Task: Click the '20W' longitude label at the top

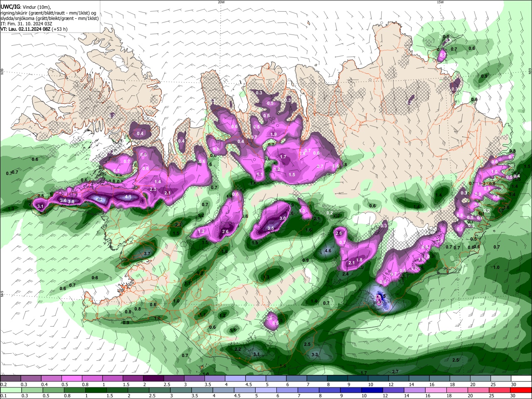Action: 221,2
